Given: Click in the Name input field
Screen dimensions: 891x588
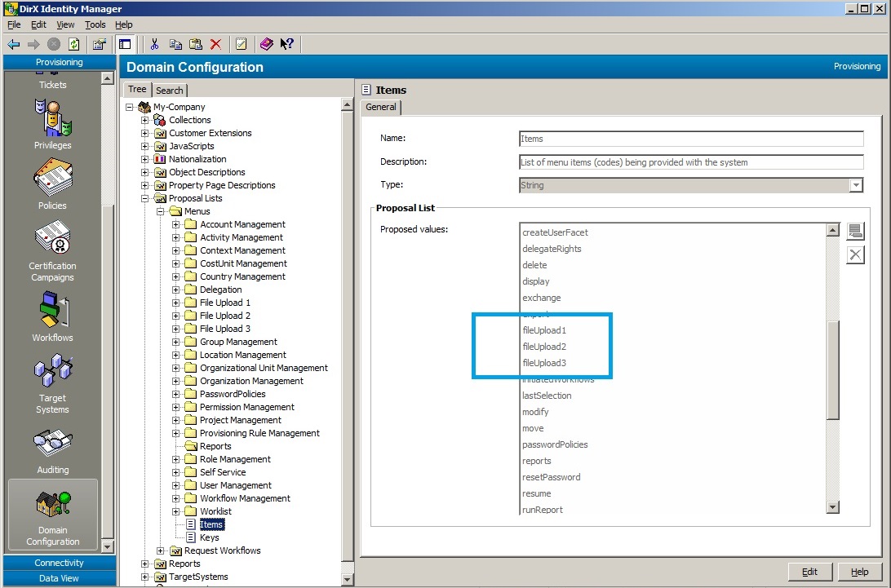Looking at the screenshot, I should coord(690,139).
